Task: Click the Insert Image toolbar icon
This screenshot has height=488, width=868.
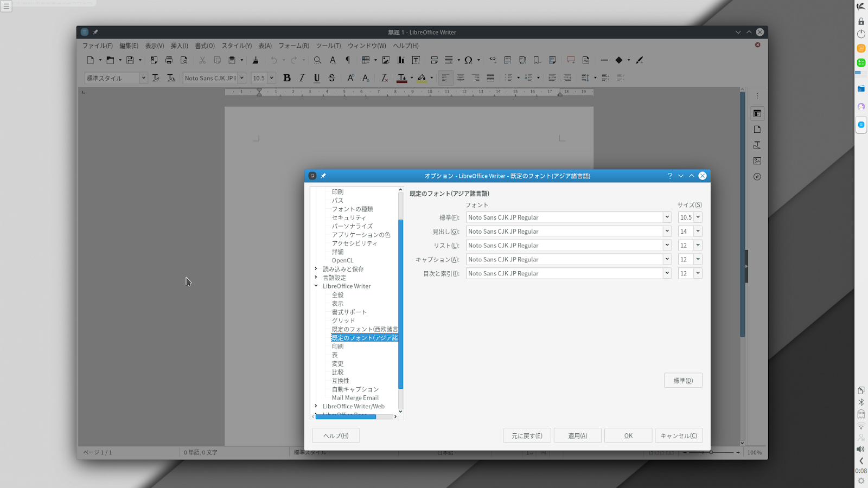Action: coord(386,60)
